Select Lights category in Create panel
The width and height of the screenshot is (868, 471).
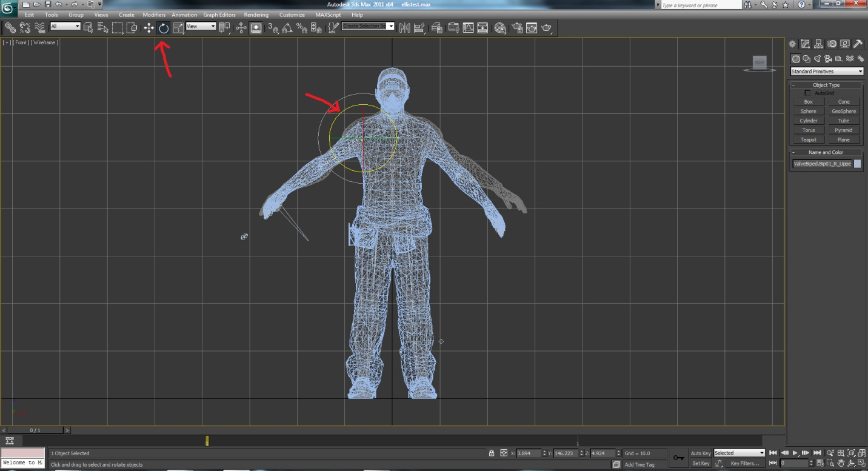pos(817,59)
